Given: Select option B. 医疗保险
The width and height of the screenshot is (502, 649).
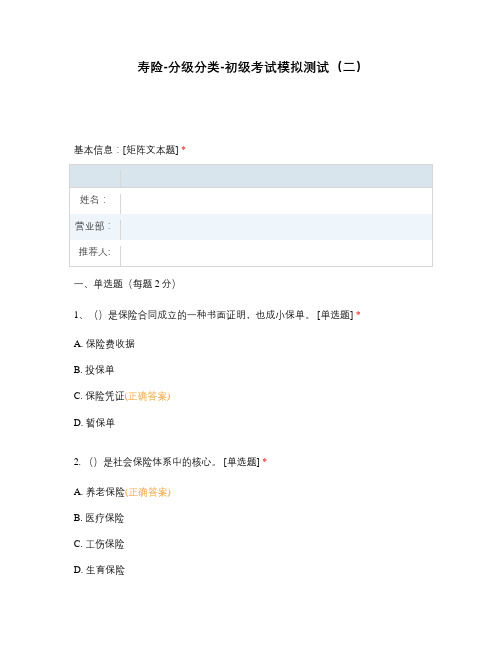Looking at the screenshot, I should click(x=99, y=518).
